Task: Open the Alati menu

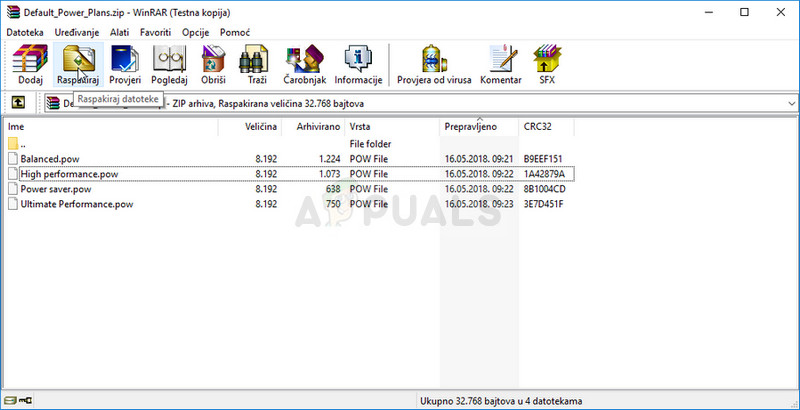Action: [x=119, y=32]
